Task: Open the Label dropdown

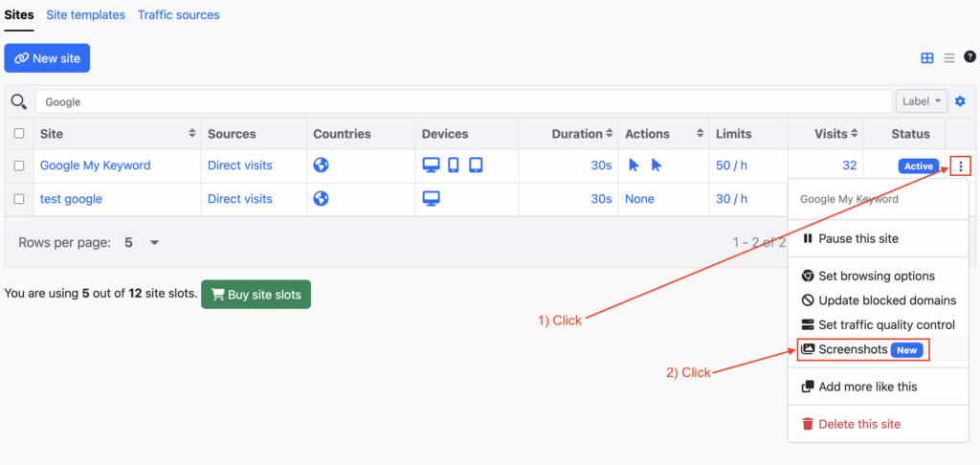Action: [922, 101]
